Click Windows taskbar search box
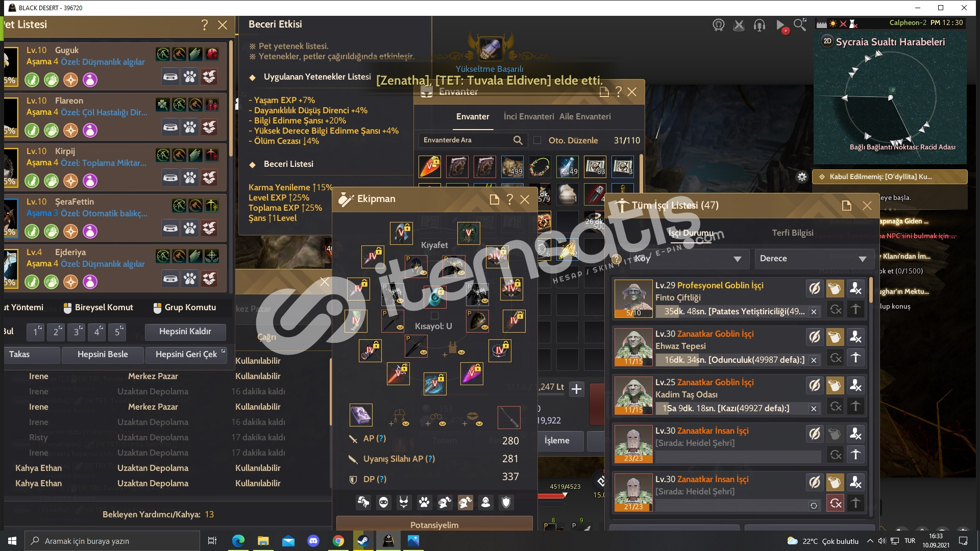The width and height of the screenshot is (980, 551). click(x=112, y=541)
